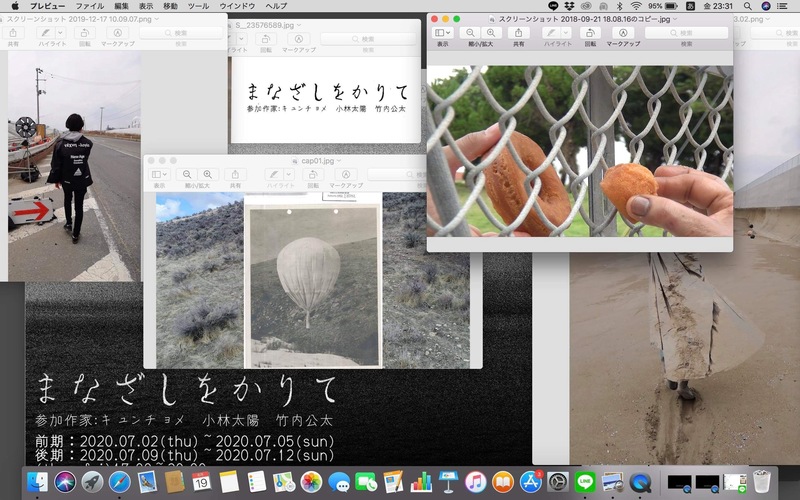800x500 pixels.
Task: Rotate the S__23576589.jpg image
Action: point(266,39)
